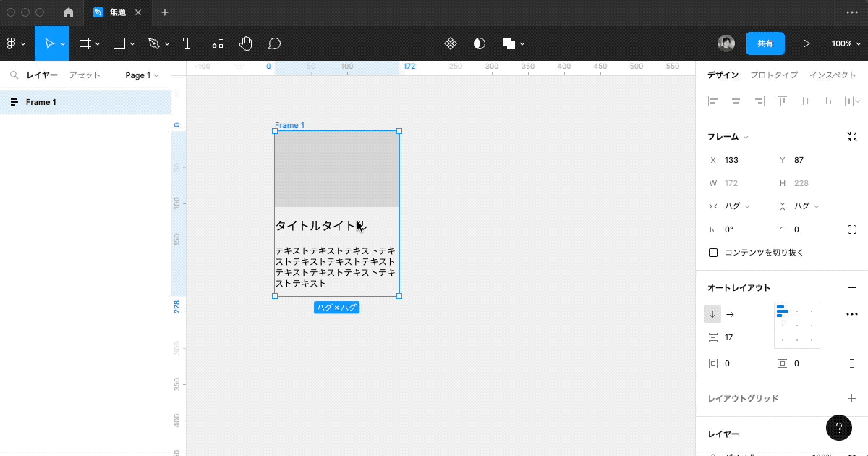Activate the Hand tool

245,43
